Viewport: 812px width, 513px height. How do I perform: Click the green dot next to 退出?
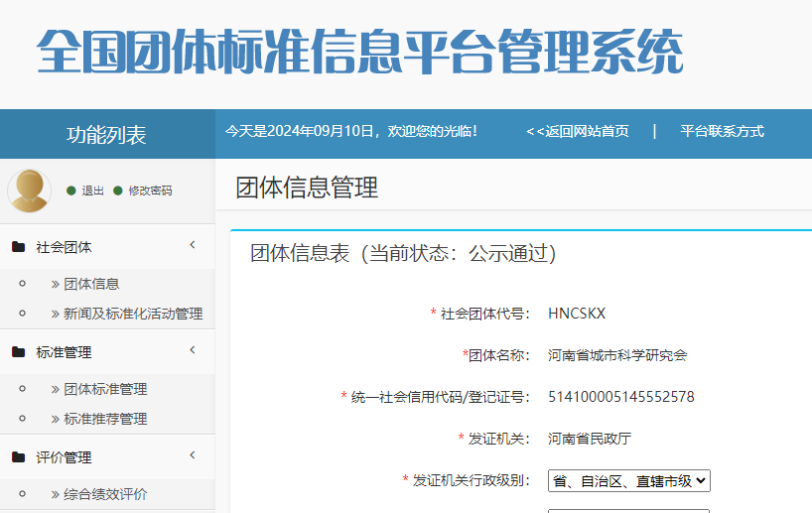point(71,191)
